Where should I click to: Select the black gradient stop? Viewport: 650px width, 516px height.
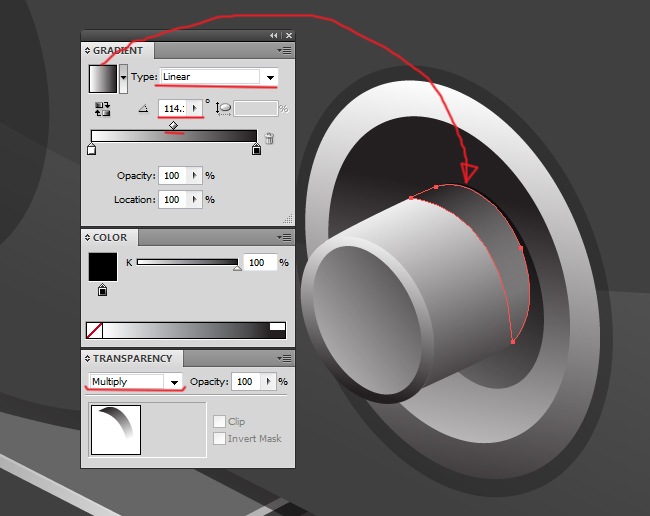257,149
